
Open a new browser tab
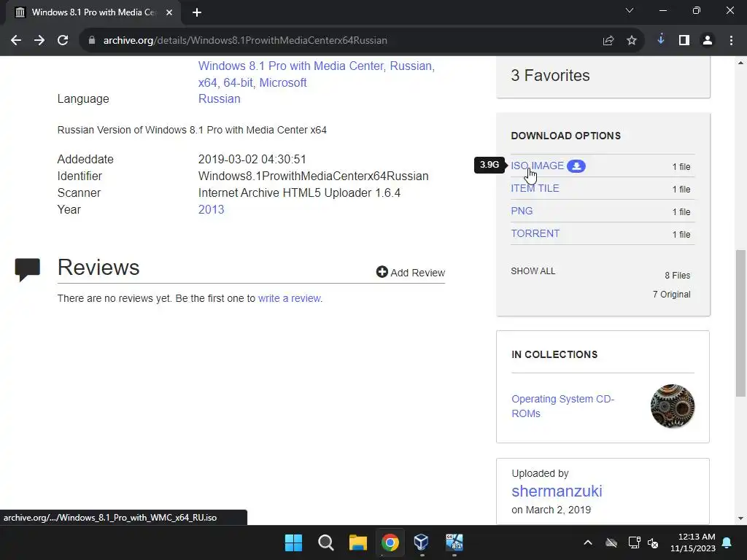(x=197, y=12)
